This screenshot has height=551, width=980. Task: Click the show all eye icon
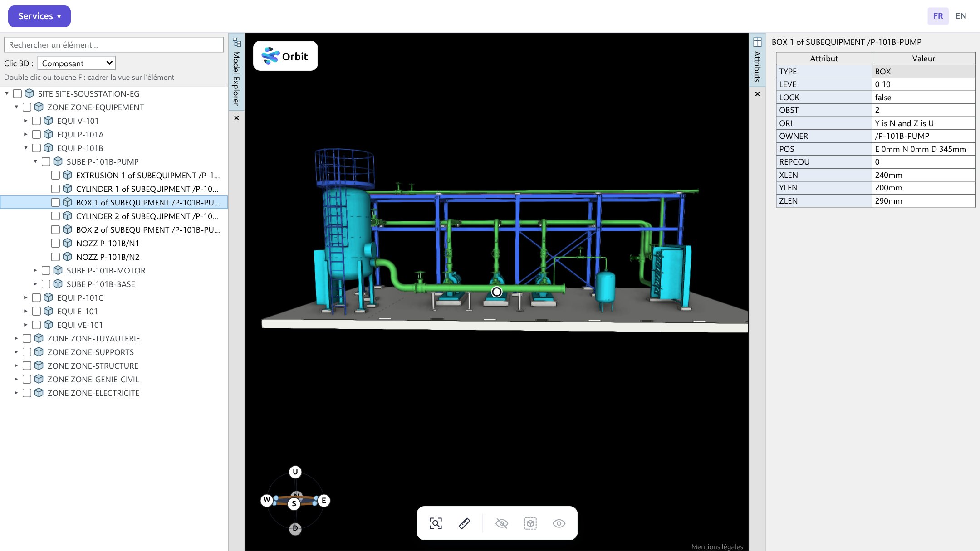point(559,523)
